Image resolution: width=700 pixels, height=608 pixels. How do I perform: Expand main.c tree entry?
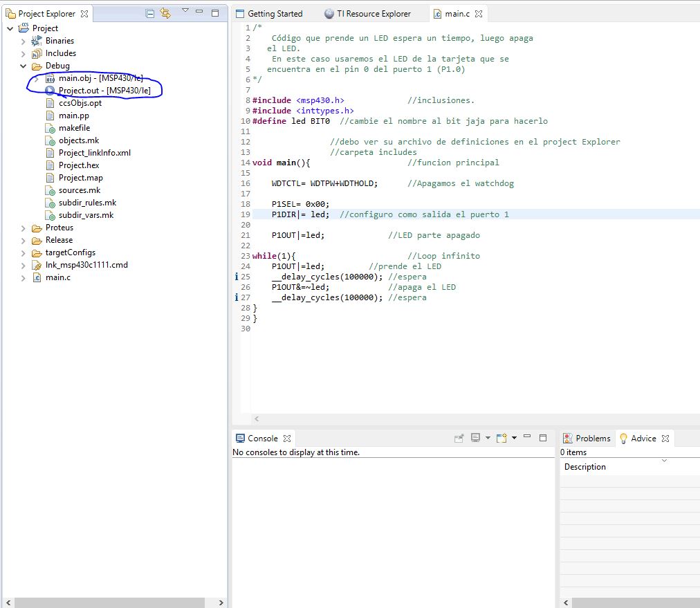[24, 278]
